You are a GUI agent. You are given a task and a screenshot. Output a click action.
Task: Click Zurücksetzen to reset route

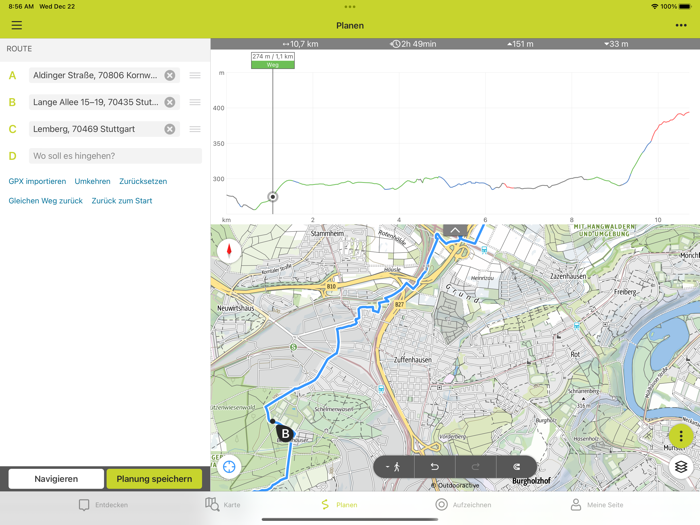coord(143,181)
